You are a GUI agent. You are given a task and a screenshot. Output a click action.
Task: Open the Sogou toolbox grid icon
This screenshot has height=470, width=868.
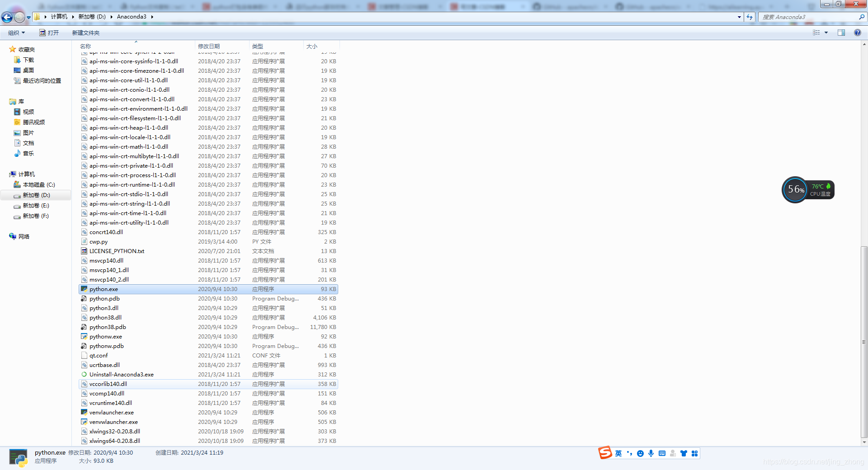(694, 453)
